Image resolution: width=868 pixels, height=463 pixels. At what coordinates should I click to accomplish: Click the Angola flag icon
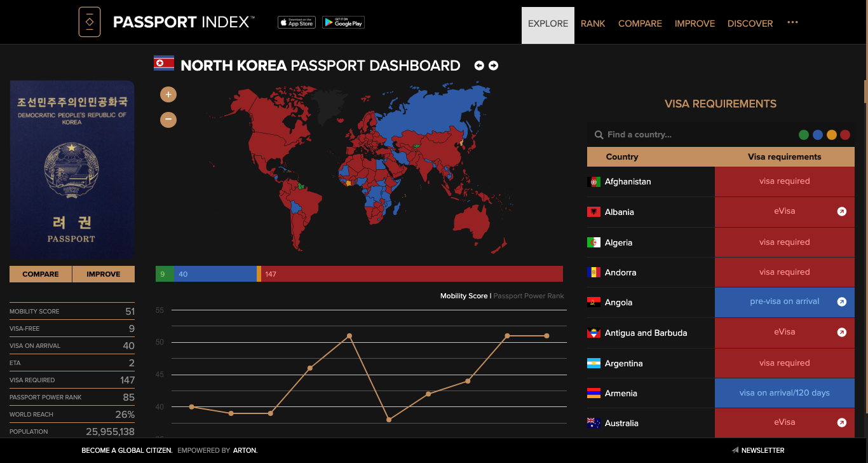pos(594,303)
